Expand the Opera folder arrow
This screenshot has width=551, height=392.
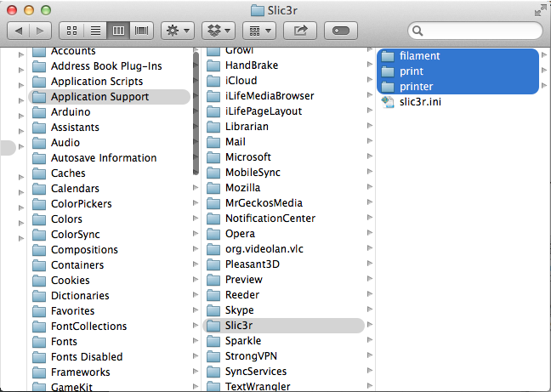coord(370,233)
